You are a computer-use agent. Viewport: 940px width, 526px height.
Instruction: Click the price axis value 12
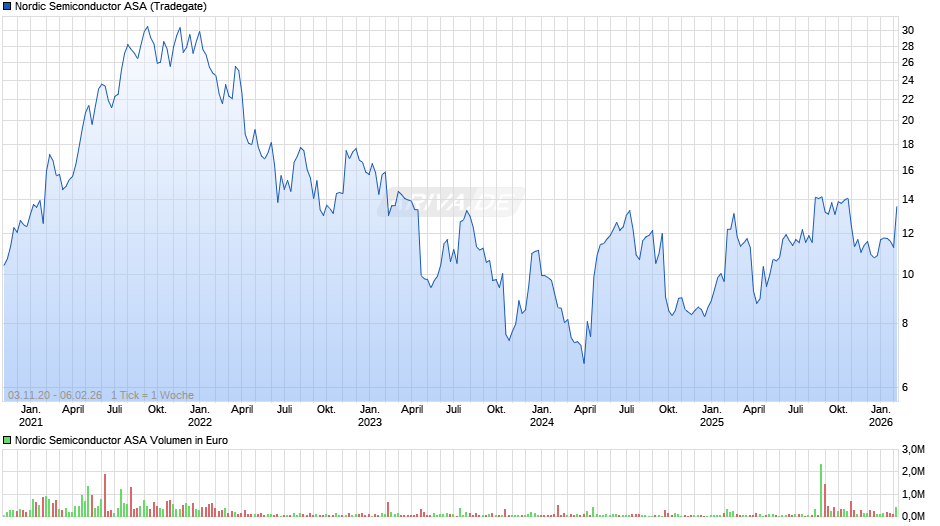[x=908, y=234]
